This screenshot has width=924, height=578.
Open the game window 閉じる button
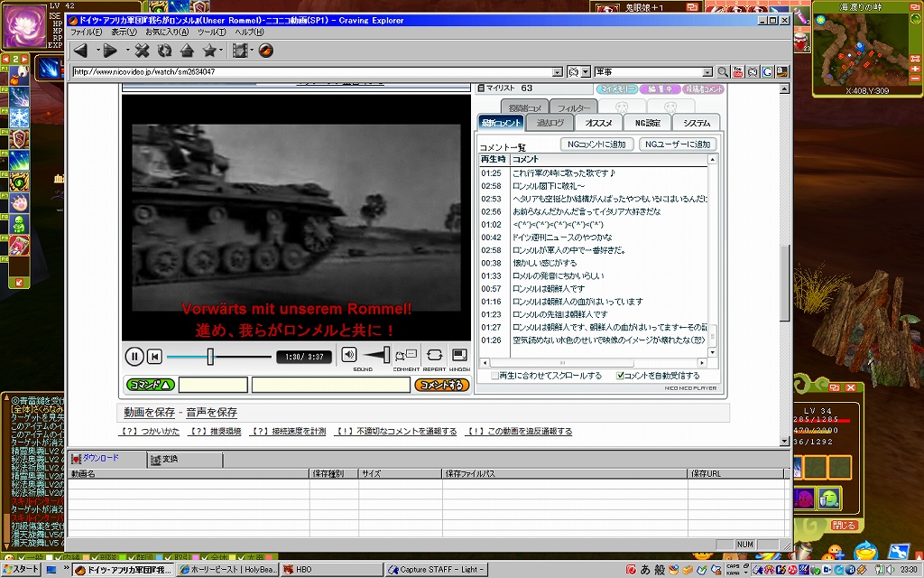(x=844, y=525)
